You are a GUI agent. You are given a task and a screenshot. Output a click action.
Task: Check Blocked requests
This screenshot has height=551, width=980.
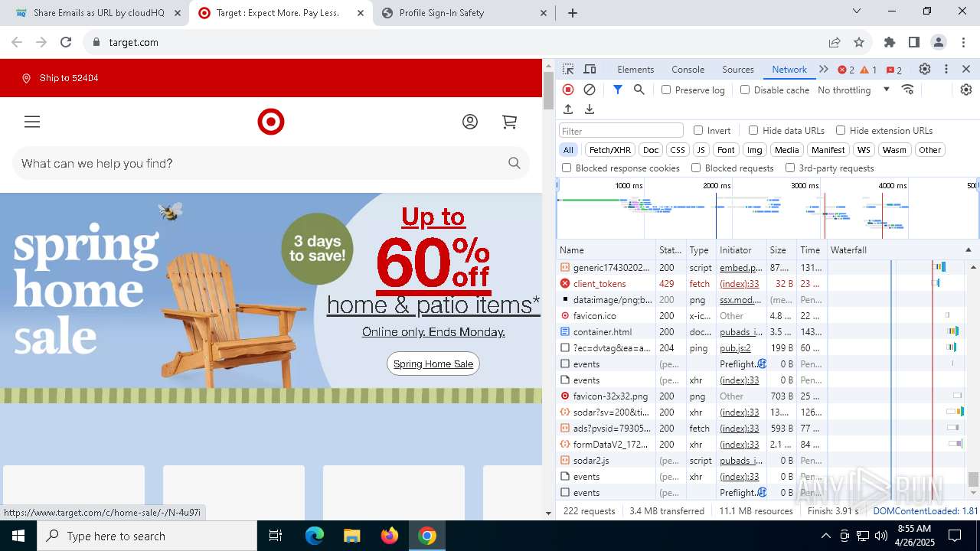coord(696,168)
